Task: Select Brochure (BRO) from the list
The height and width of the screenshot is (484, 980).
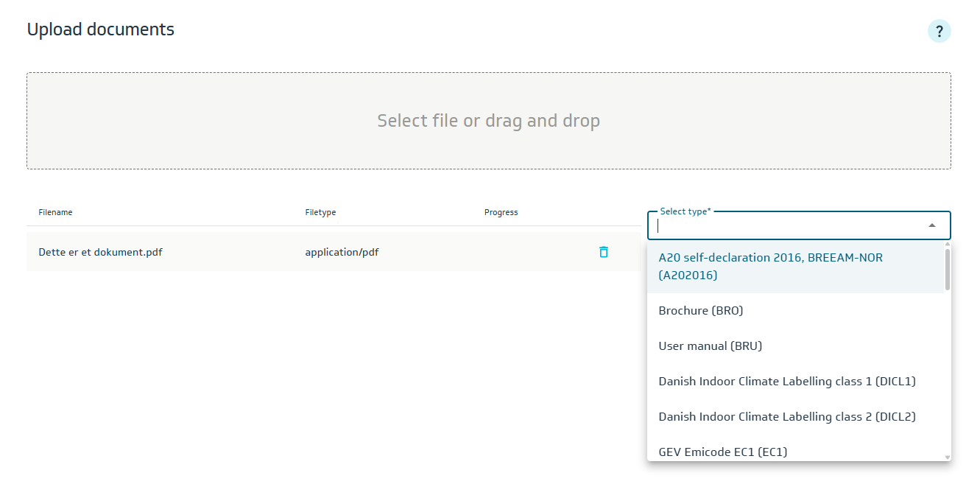Action: [x=701, y=311]
